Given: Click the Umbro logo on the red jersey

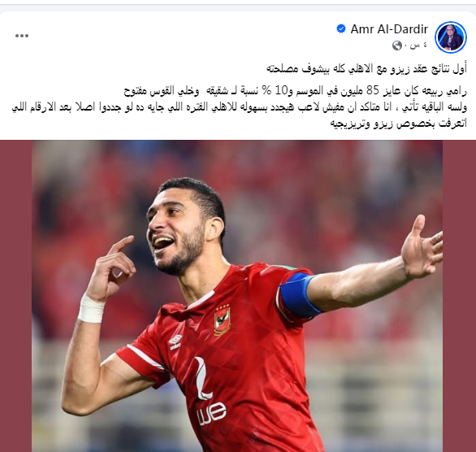Looking at the screenshot, I should click(x=175, y=341).
